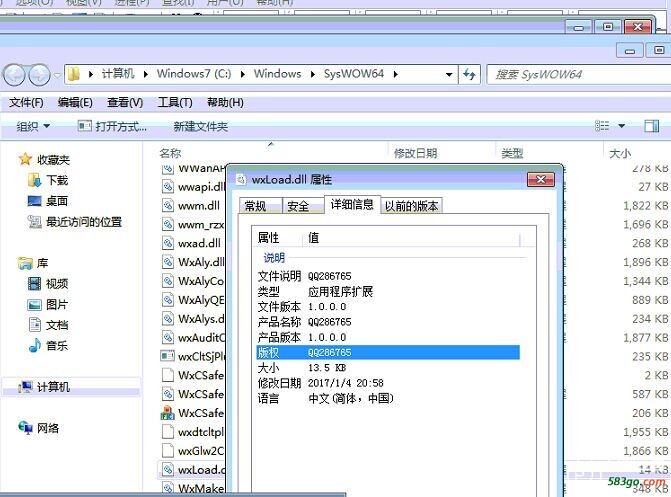Select the wxLoad file in the list
Viewport: 671px width, 497px height.
(x=192, y=470)
